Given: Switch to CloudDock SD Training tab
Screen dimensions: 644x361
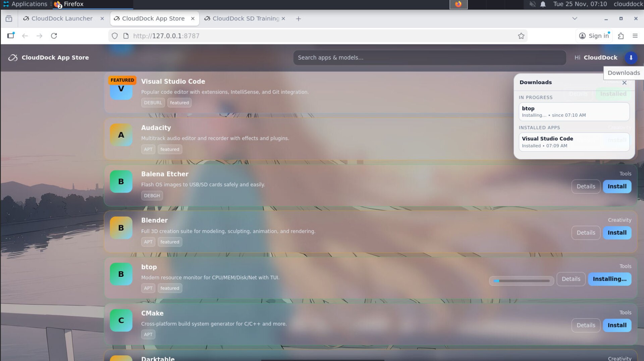Looking at the screenshot, I should coord(245,18).
